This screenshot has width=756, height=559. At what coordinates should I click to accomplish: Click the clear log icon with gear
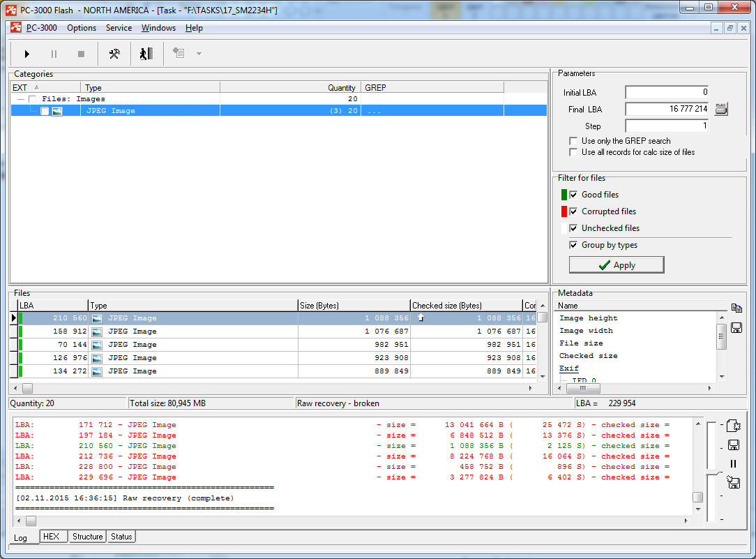[733, 426]
